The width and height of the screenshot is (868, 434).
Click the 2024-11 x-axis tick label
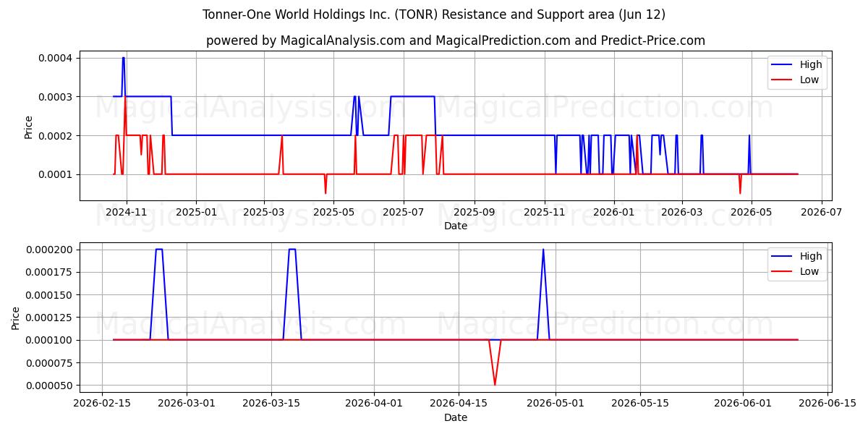(127, 212)
